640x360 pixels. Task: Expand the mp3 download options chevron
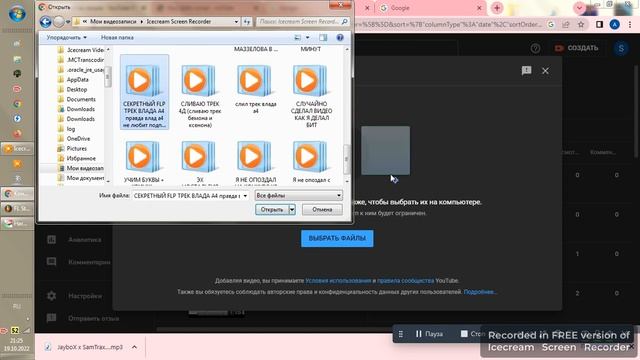click(x=134, y=347)
